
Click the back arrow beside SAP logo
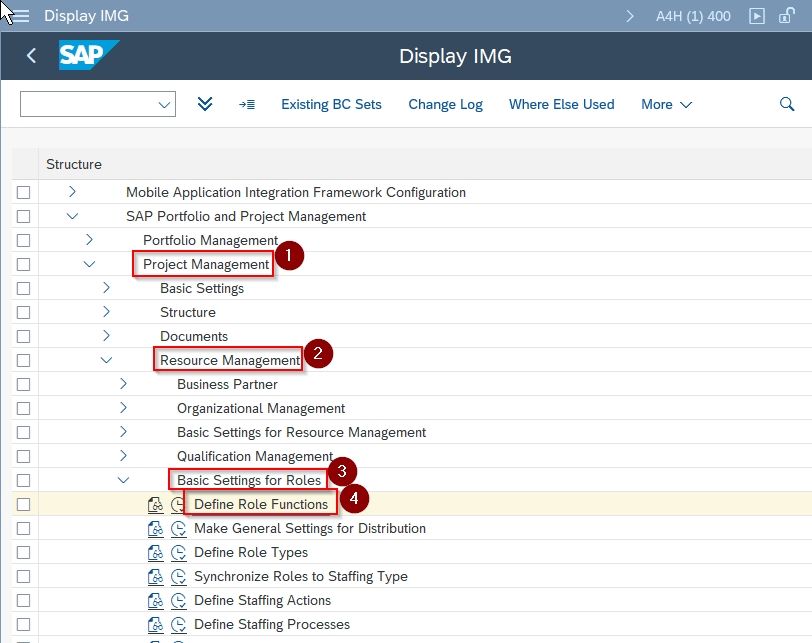(x=32, y=55)
